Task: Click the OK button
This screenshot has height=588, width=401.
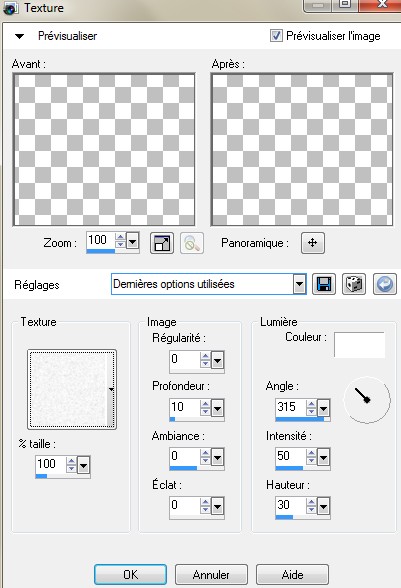Action: point(131,574)
